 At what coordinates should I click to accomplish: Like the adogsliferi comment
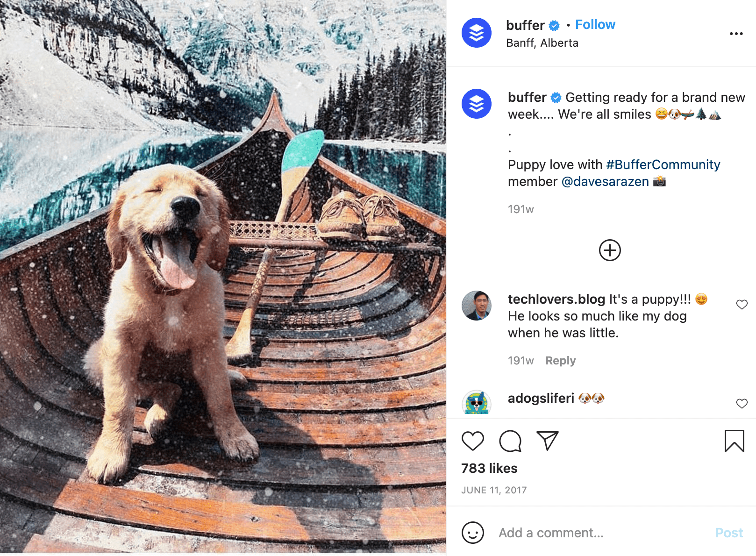[x=742, y=404]
